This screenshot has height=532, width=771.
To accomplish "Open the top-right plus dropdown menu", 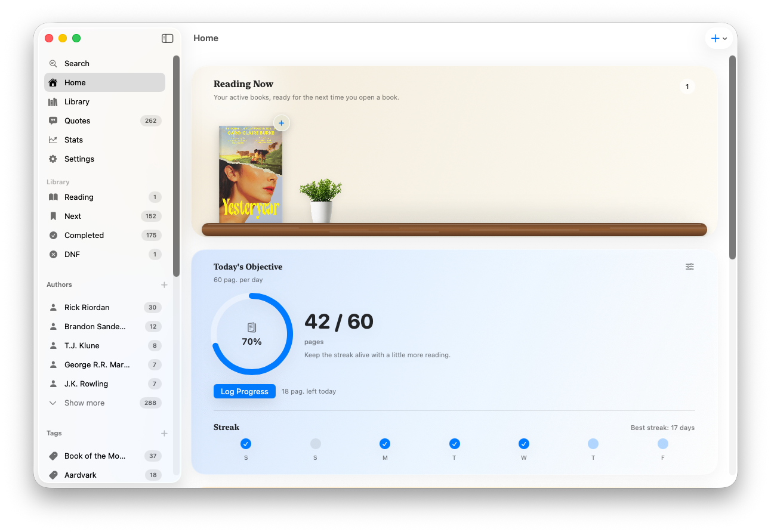I will point(718,38).
